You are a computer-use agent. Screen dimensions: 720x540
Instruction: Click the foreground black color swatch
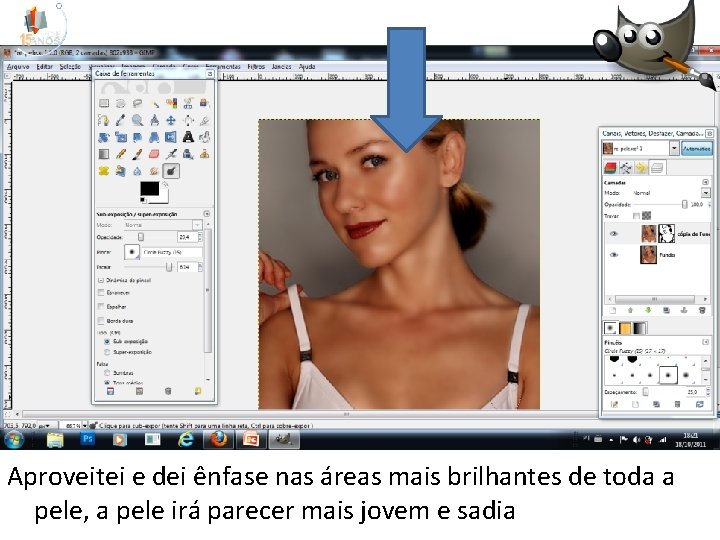(149, 189)
